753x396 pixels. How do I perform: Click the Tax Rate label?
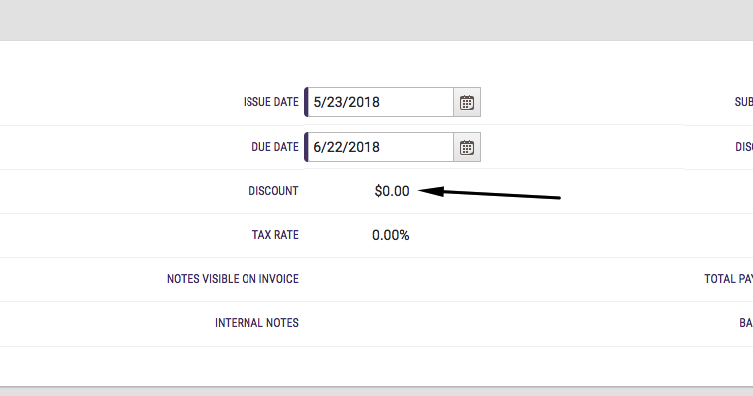(275, 235)
